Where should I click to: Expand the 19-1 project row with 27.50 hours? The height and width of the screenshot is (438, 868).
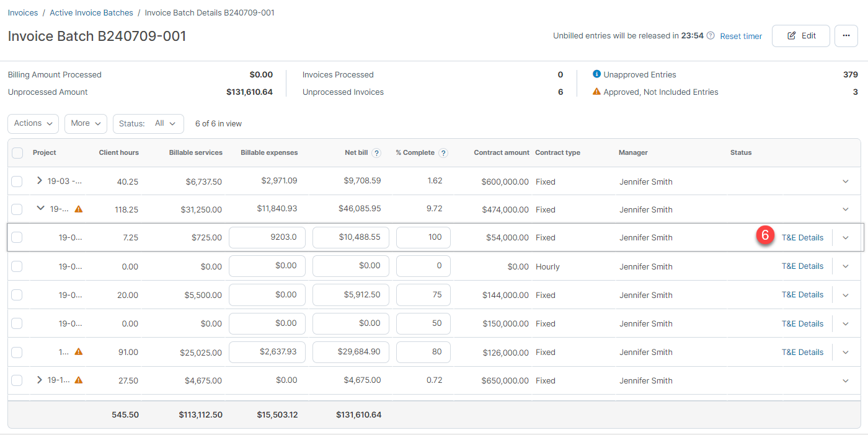40,380
